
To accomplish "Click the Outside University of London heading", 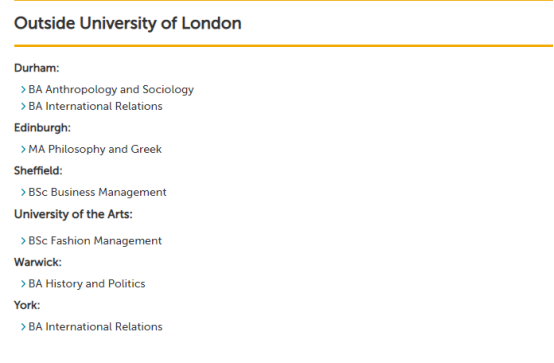I will [128, 24].
